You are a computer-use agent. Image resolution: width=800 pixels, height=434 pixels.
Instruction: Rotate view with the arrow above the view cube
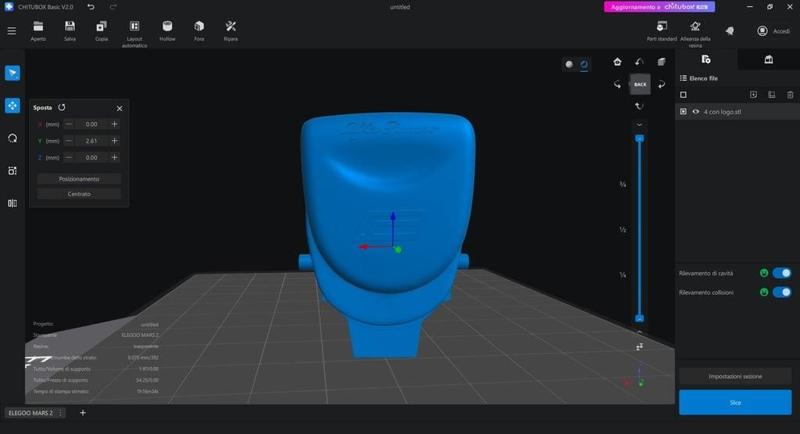639,62
